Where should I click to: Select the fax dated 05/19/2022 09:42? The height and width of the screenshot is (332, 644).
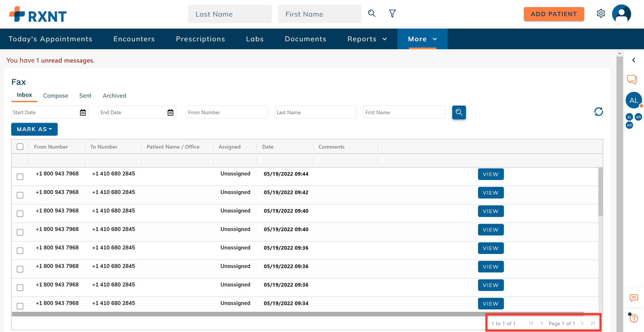(20, 195)
